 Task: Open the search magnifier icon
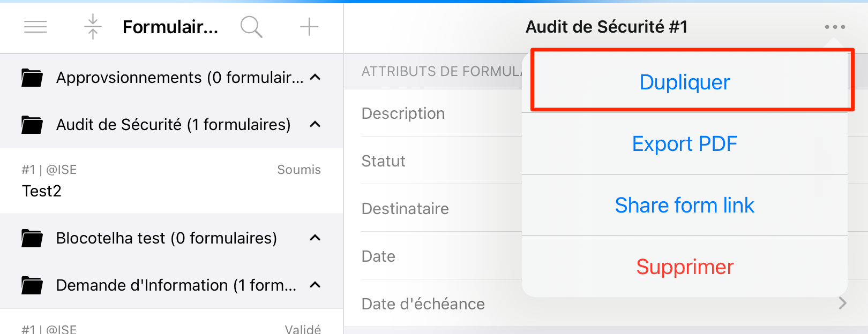tap(251, 27)
